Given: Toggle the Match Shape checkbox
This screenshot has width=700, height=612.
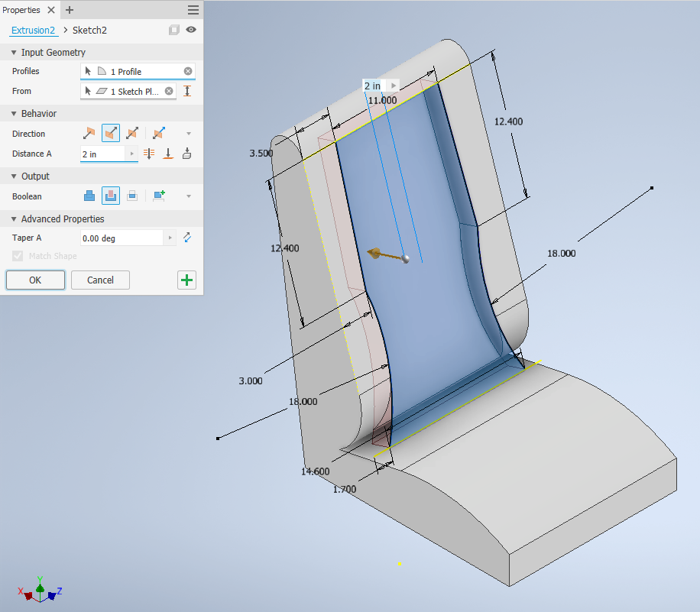Looking at the screenshot, I should click(x=18, y=256).
